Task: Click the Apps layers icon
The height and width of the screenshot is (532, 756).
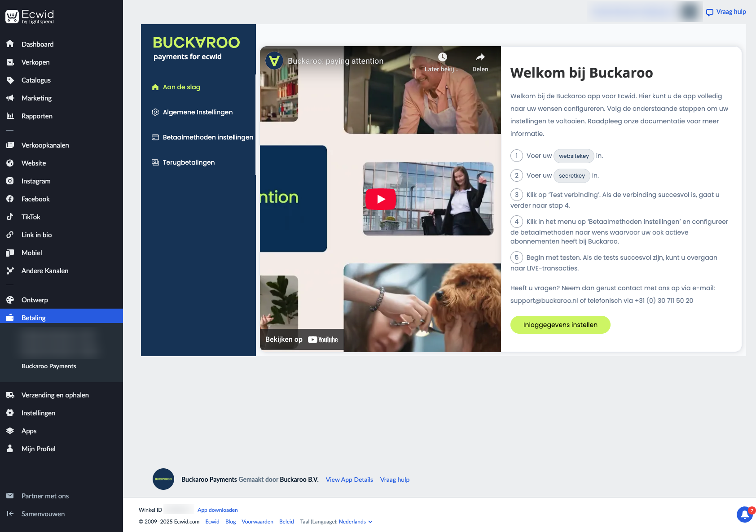Action: pyautogui.click(x=10, y=431)
